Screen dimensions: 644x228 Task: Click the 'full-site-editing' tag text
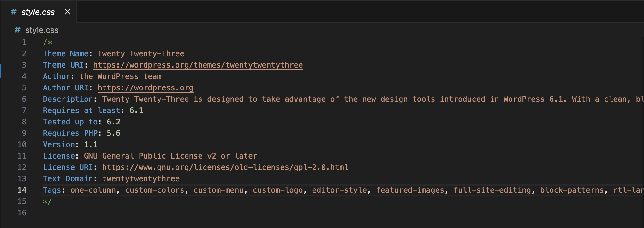tap(492, 190)
